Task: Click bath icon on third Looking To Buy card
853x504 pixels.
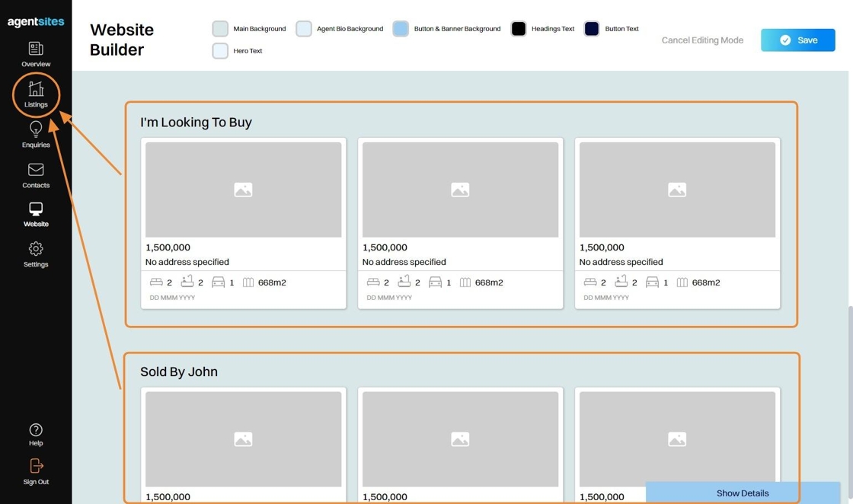Action: pyautogui.click(x=621, y=281)
